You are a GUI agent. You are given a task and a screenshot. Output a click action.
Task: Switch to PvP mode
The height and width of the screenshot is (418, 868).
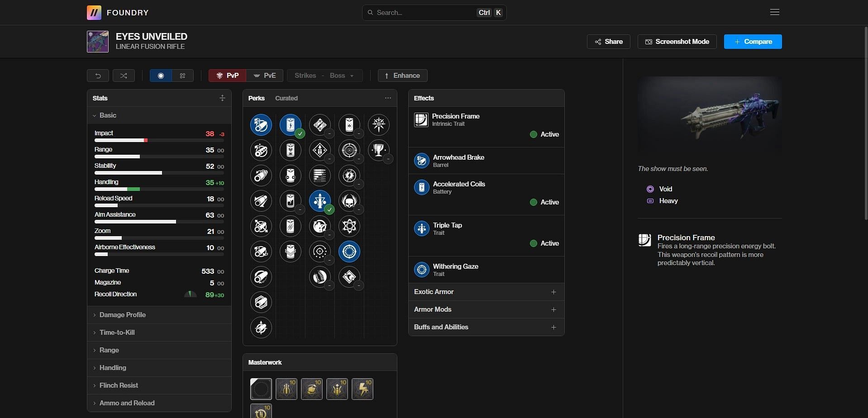pos(227,76)
